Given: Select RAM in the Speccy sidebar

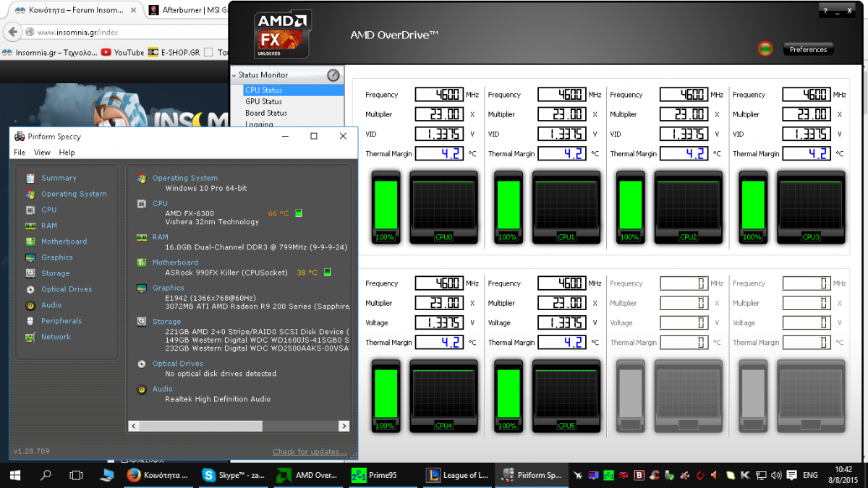Looking at the screenshot, I should coord(49,226).
